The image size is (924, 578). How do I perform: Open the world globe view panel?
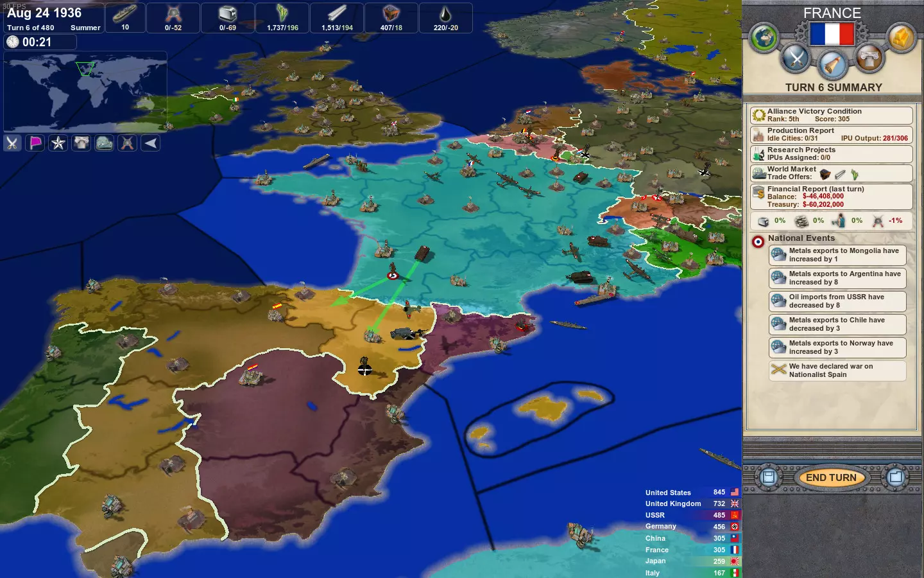pyautogui.click(x=764, y=38)
